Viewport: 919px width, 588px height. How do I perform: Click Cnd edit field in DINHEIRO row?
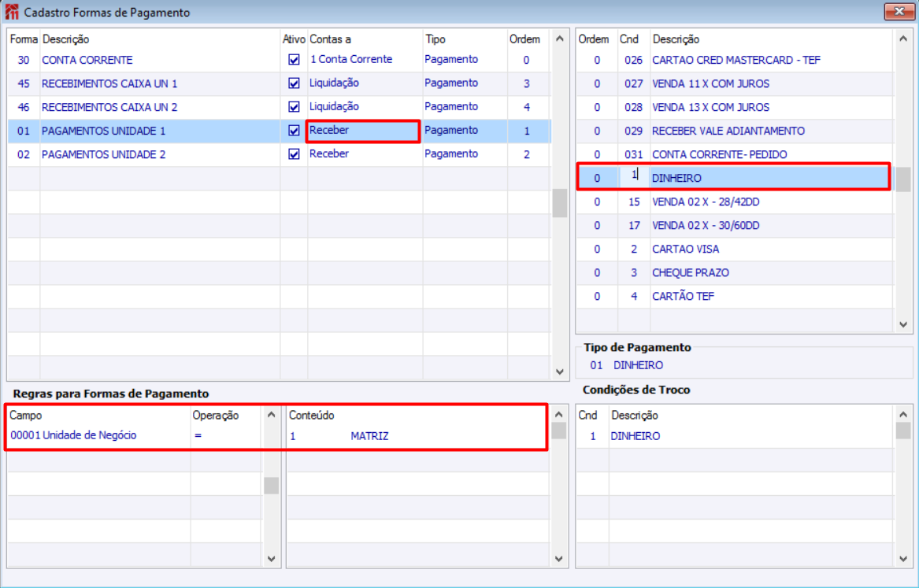[x=634, y=177]
